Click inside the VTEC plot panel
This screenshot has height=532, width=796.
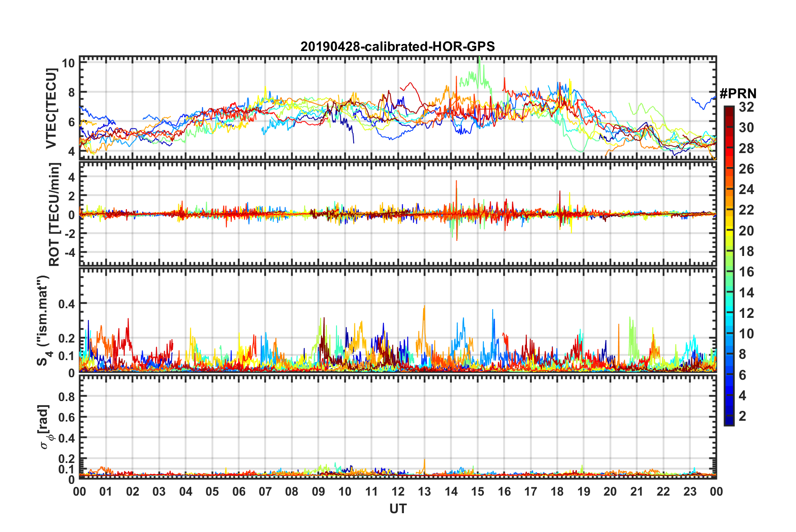[398, 108]
